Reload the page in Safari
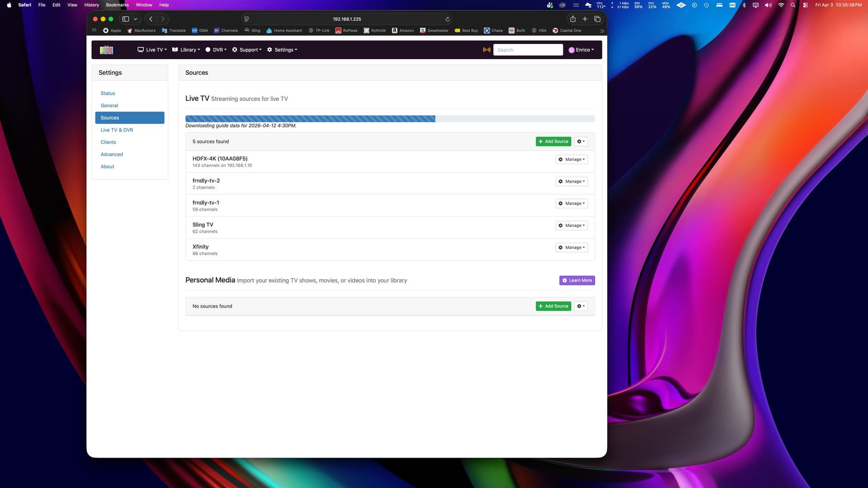868x488 pixels. [x=448, y=19]
